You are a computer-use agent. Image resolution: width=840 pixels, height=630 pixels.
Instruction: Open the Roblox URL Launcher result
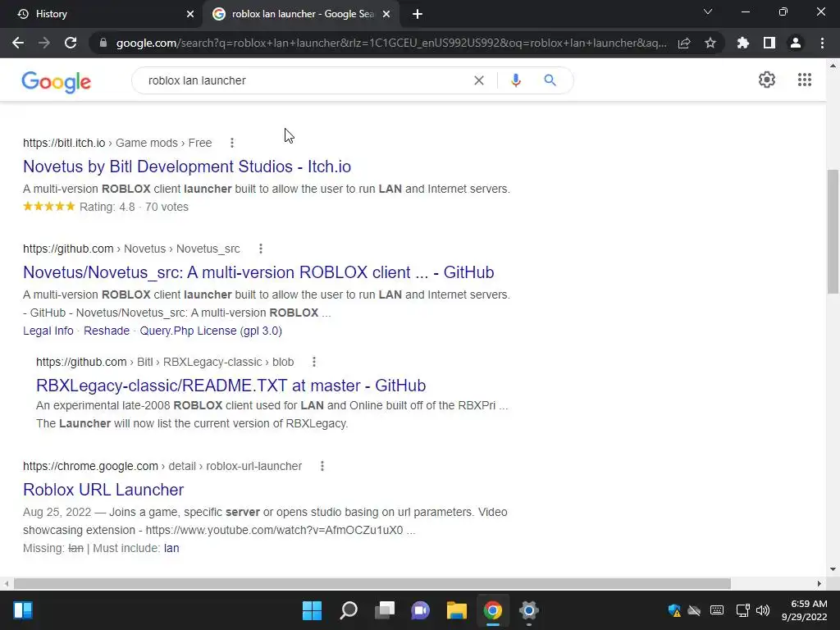103,490
